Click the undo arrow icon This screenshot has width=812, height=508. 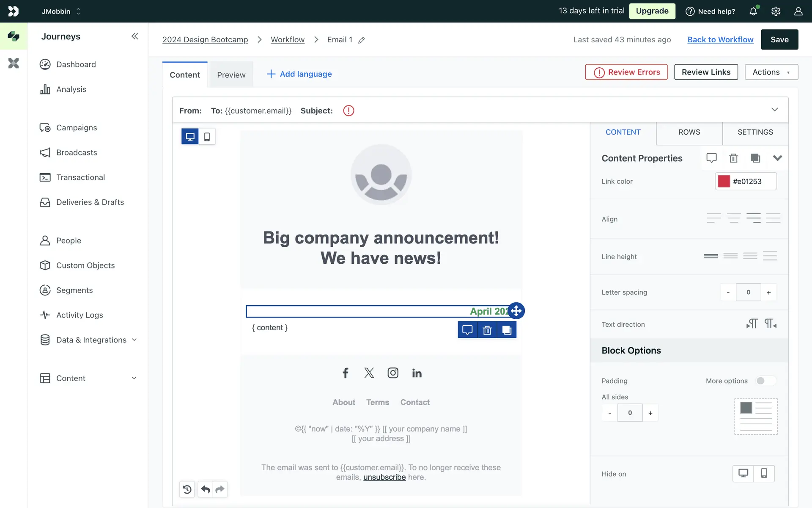(206, 489)
